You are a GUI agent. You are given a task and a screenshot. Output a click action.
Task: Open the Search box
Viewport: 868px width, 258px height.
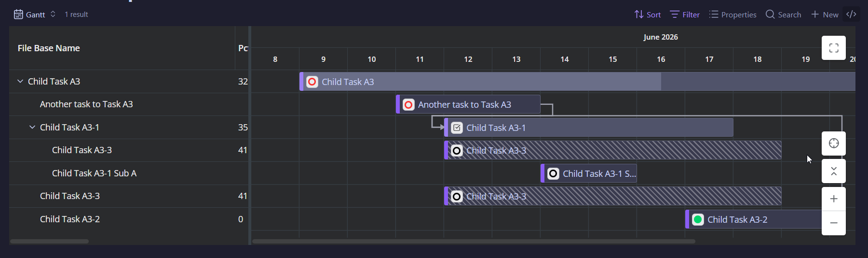(x=783, y=14)
